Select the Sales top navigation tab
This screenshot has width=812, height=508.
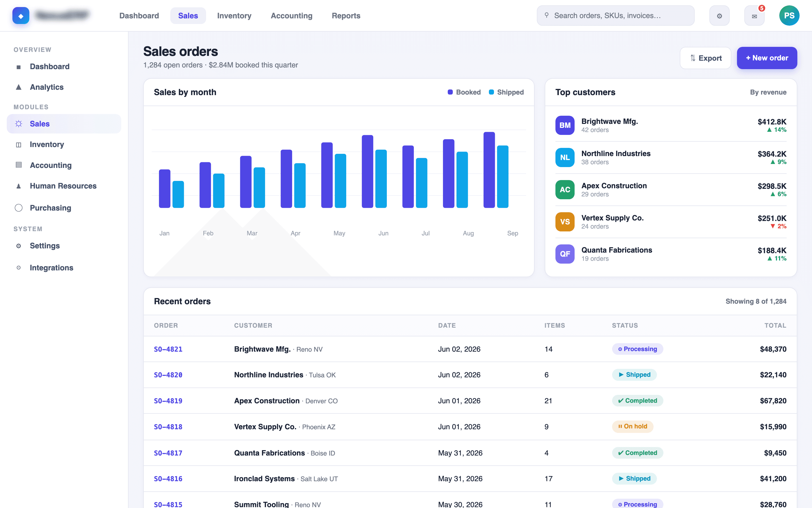point(188,16)
